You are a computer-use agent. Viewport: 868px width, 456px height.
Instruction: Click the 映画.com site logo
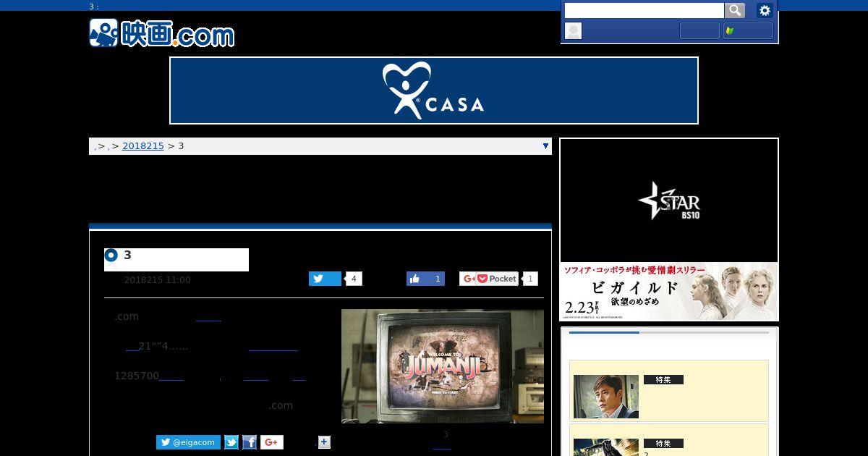pyautogui.click(x=162, y=33)
